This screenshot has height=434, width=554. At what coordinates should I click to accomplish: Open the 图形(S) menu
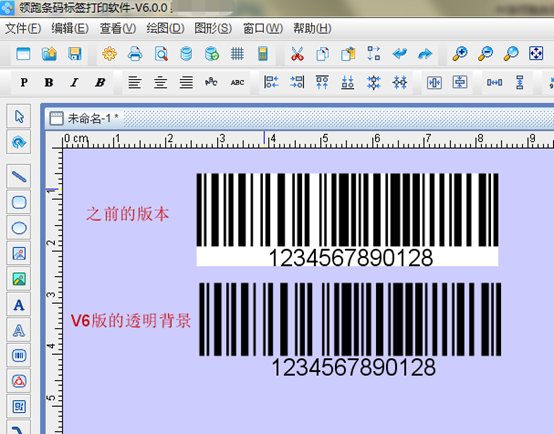tap(213, 28)
